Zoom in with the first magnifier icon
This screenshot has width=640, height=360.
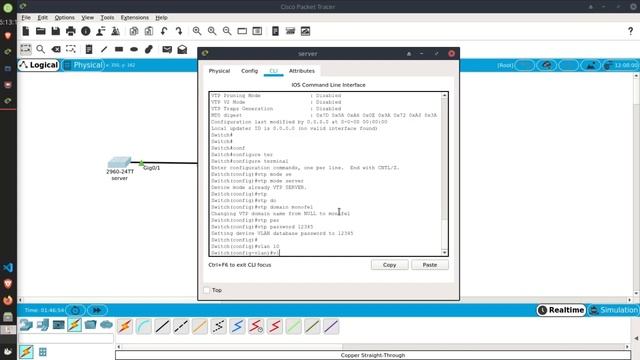tap(197, 31)
